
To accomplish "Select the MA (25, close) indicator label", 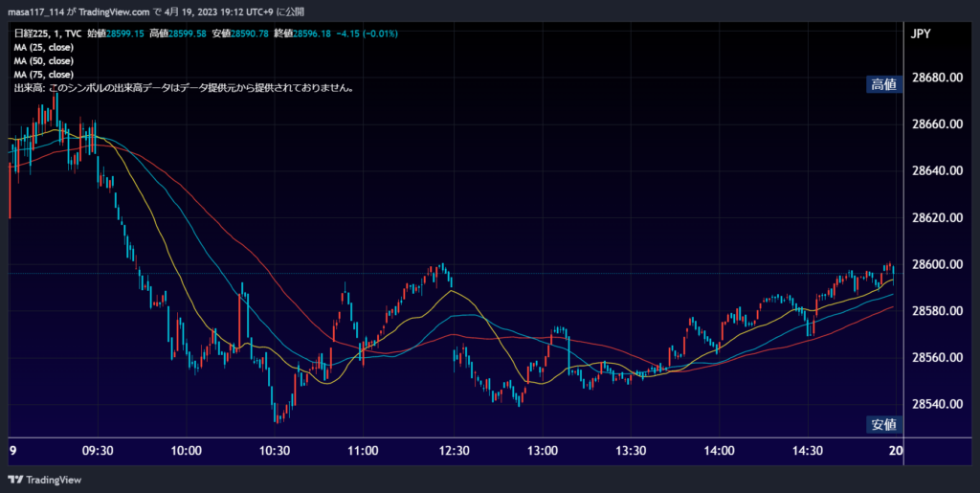I will click(43, 48).
